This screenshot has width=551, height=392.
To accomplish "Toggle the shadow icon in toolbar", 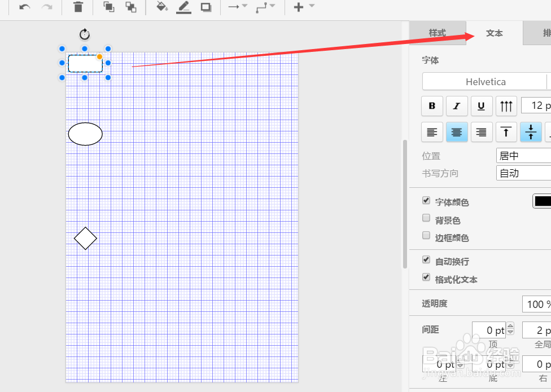I will tap(206, 7).
